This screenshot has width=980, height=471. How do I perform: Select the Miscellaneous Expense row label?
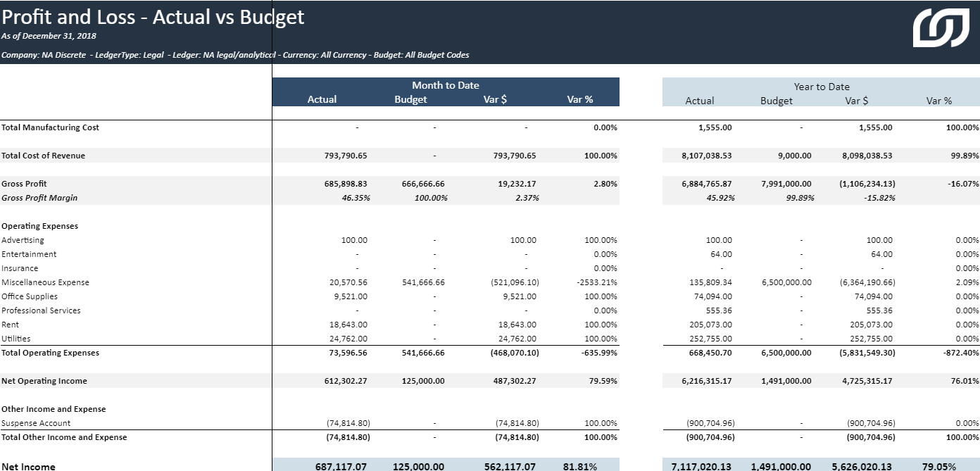point(45,282)
